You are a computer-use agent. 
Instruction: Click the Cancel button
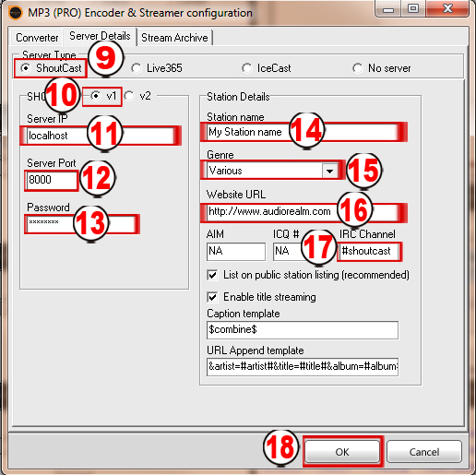point(424,452)
